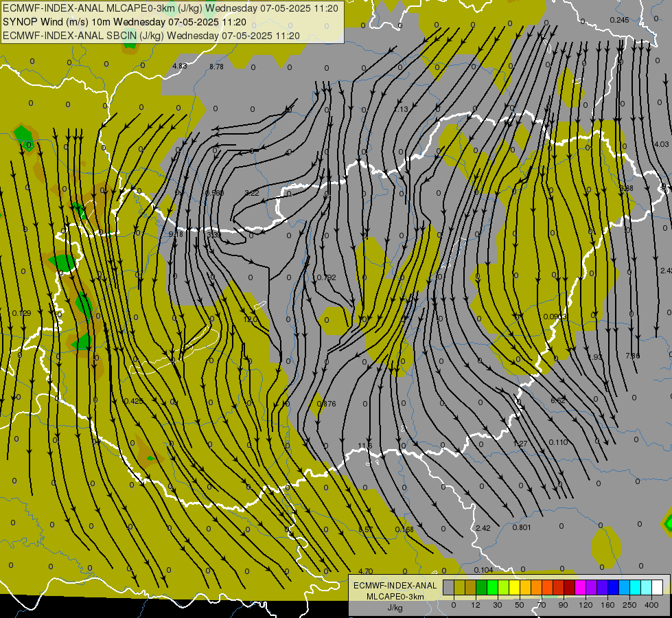The width and height of the screenshot is (672, 618).
Task: Click the map value 8.78
Action: [x=216, y=67]
